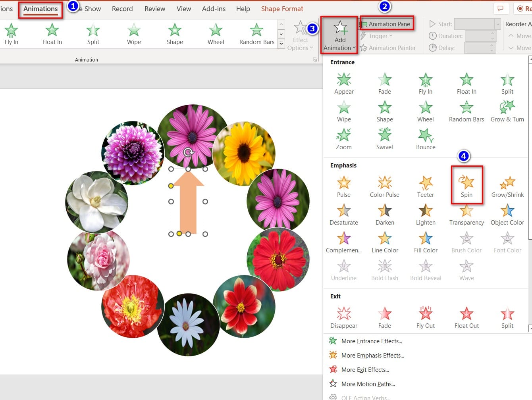The height and width of the screenshot is (400, 532).
Task: Apply the Line Color emphasis effect
Action: click(x=385, y=241)
